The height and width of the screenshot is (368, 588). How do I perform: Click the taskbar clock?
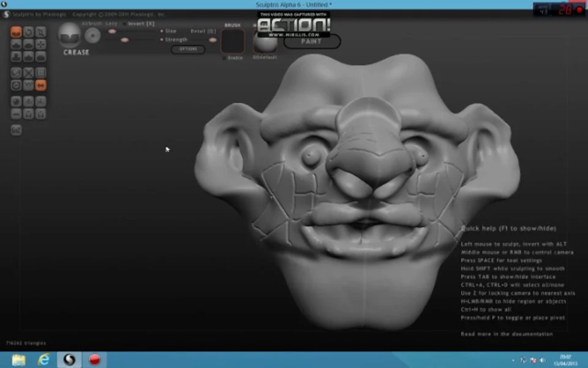pyautogui.click(x=565, y=360)
